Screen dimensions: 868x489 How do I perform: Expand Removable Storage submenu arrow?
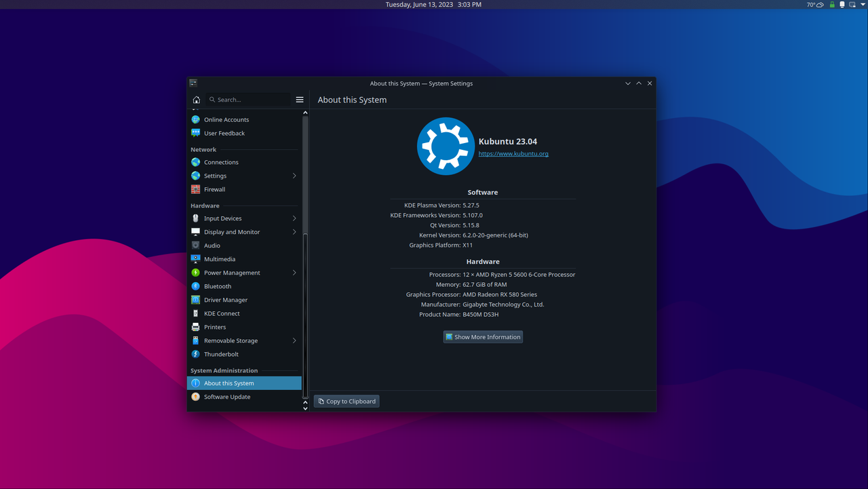coord(294,340)
